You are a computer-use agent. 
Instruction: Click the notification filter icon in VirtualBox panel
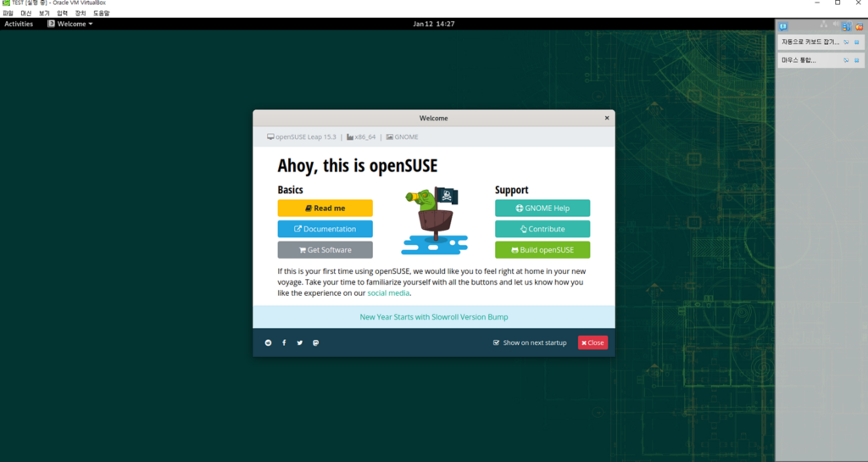(x=847, y=26)
